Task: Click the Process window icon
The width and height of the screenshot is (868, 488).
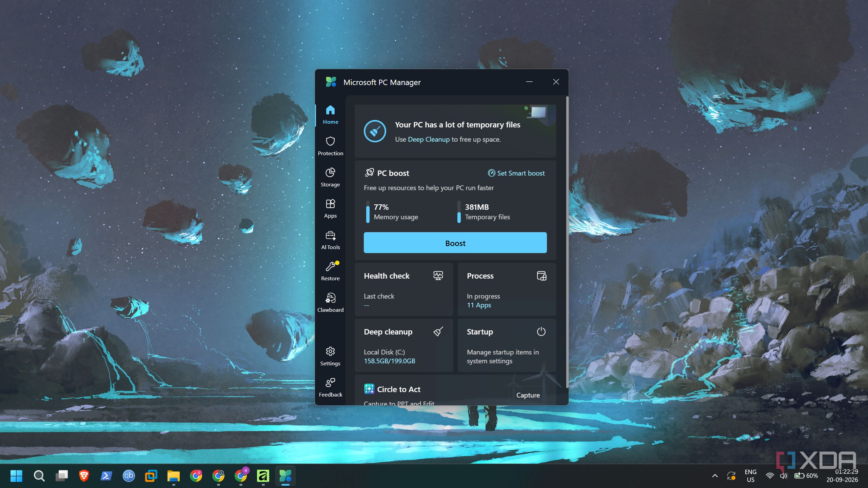Action: 541,276
